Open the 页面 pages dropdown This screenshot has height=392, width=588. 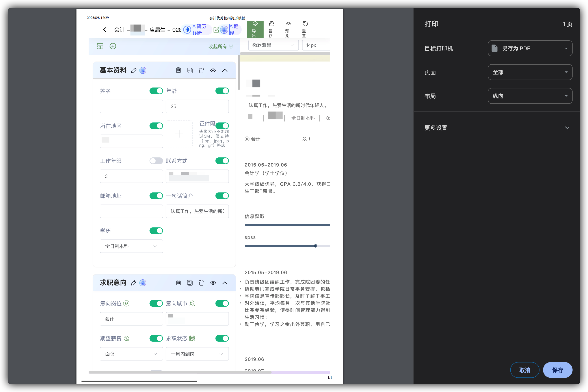pyautogui.click(x=530, y=72)
